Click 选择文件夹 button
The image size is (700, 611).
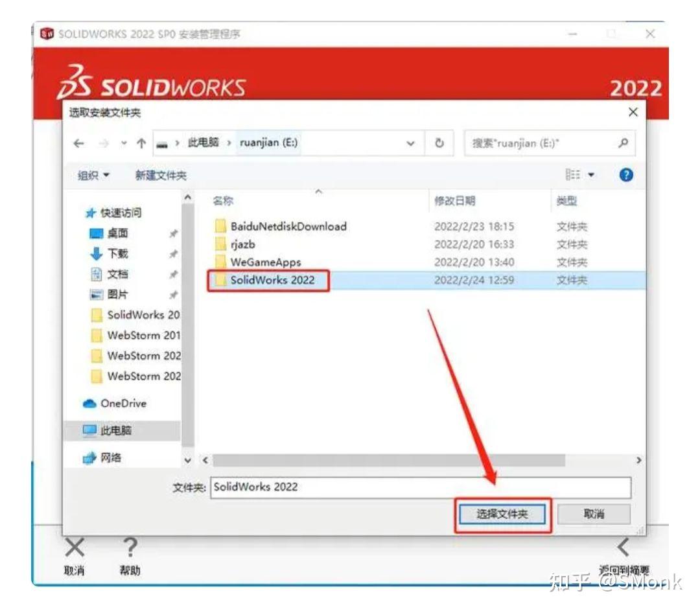502,514
